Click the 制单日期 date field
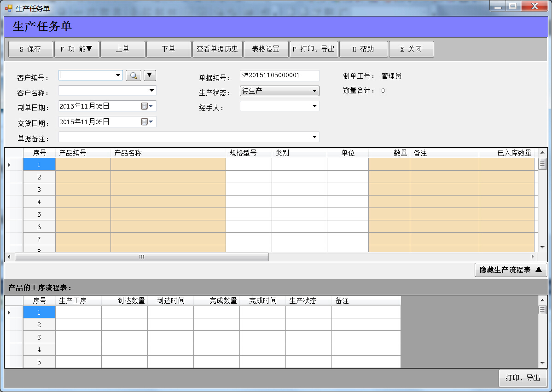Image resolution: width=552 pixels, height=392 pixels. click(107, 106)
